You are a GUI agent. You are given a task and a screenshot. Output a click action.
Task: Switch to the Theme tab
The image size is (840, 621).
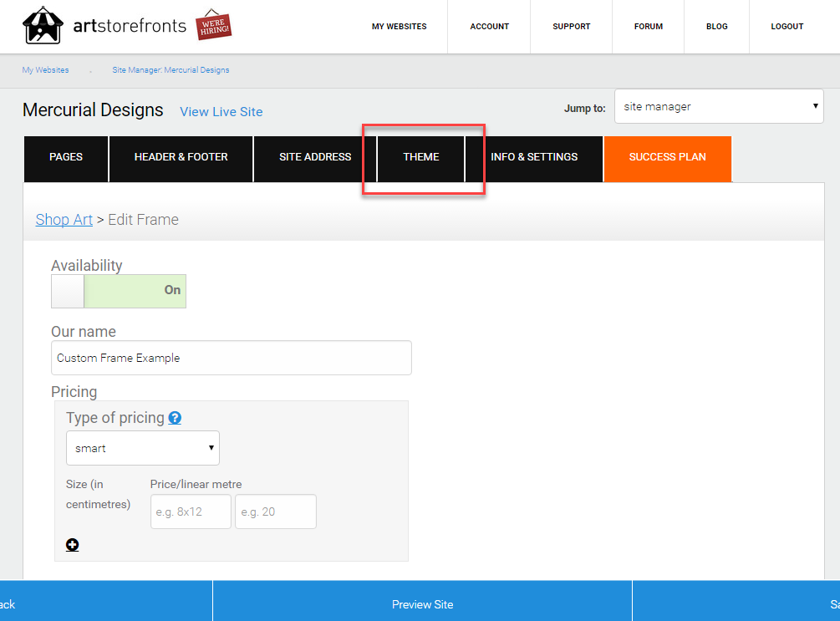(421, 157)
